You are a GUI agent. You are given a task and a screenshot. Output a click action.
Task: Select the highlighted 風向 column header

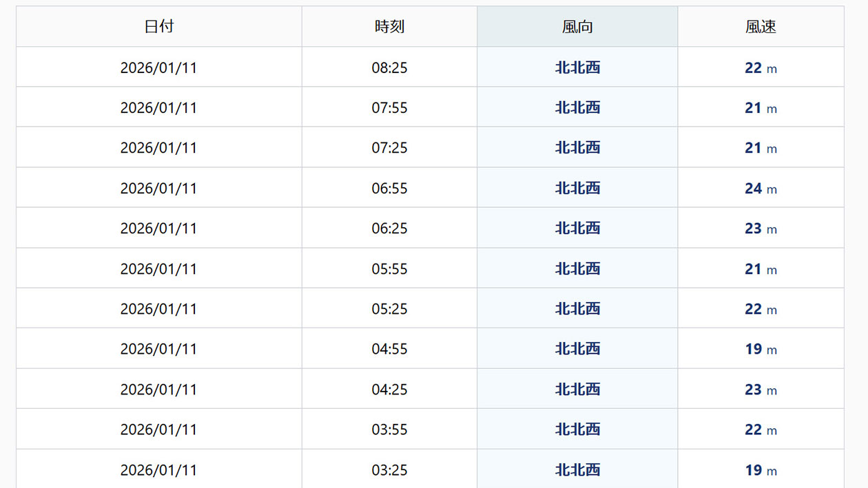pyautogui.click(x=577, y=27)
